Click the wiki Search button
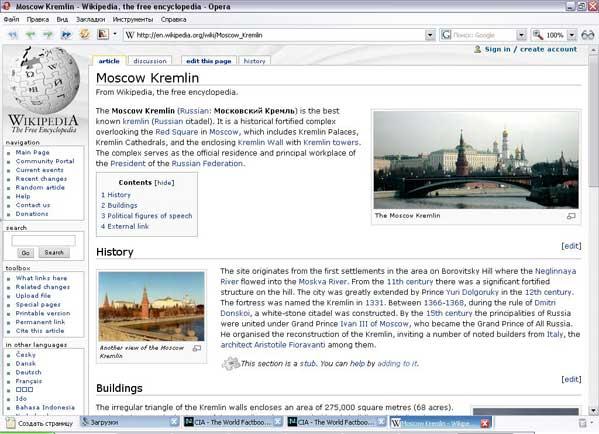 [x=54, y=253]
